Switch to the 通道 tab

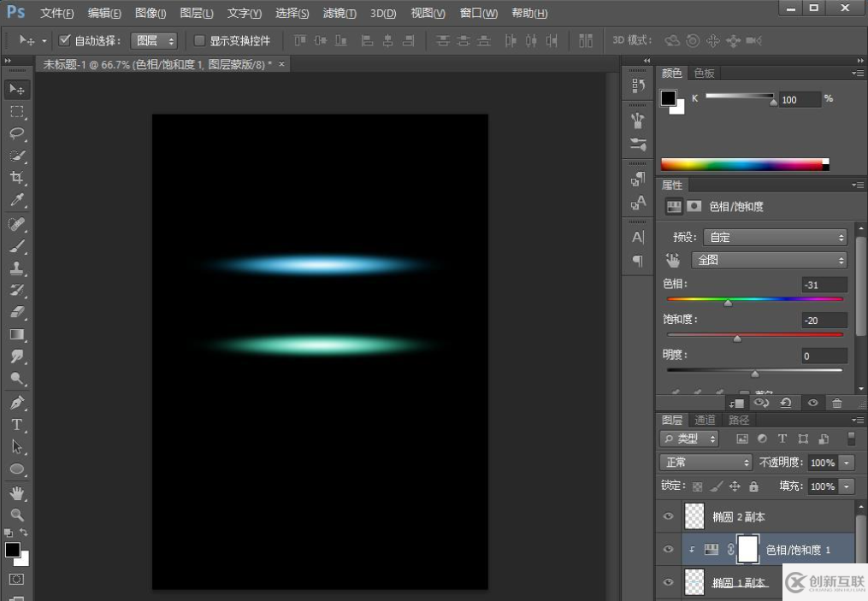tap(705, 420)
